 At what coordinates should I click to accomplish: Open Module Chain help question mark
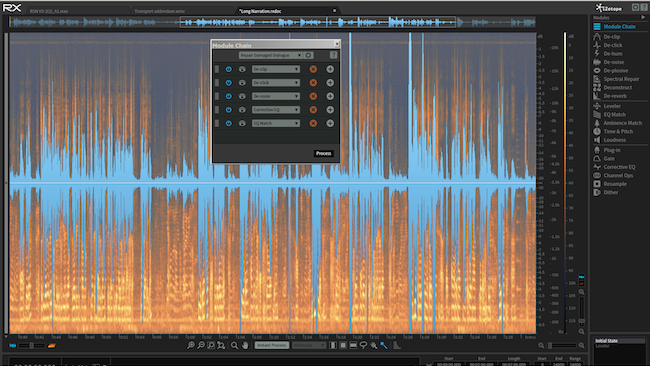point(334,55)
